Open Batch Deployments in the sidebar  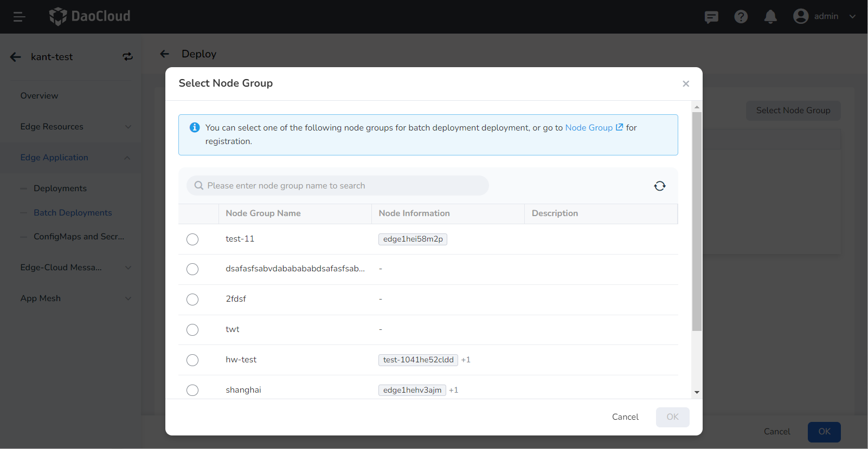(73, 213)
